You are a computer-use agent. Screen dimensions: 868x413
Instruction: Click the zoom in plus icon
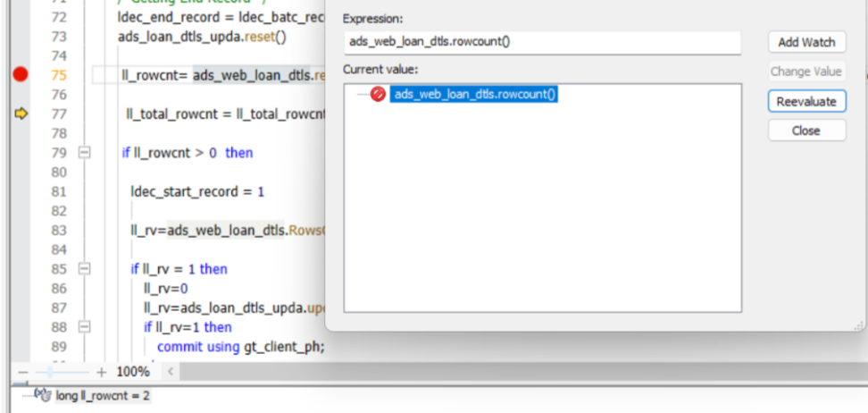pyautogui.click(x=102, y=371)
